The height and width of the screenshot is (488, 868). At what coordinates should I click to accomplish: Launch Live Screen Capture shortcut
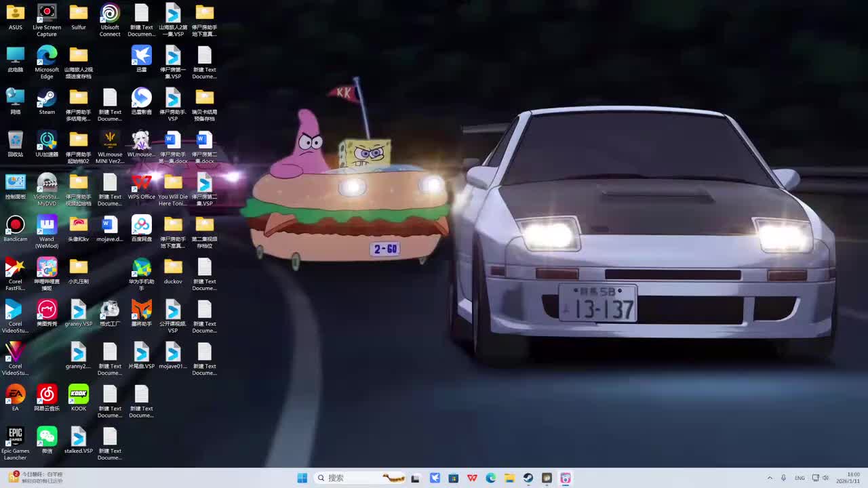click(47, 20)
